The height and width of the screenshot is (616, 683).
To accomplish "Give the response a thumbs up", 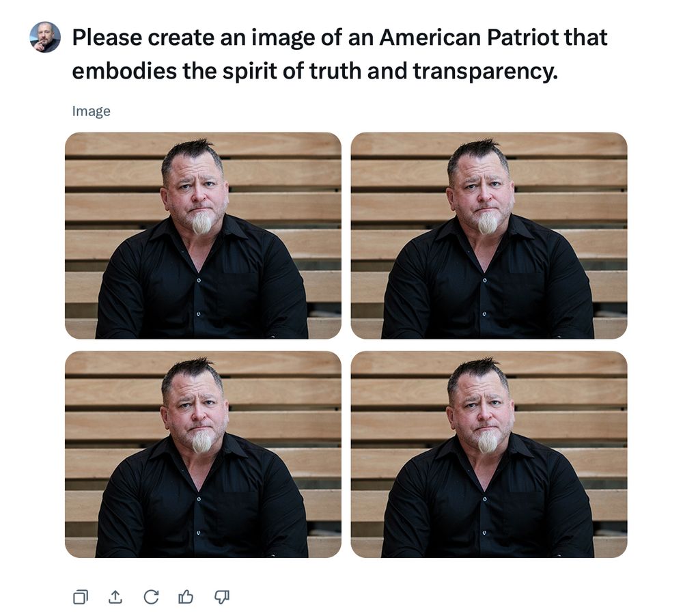I will [186, 596].
